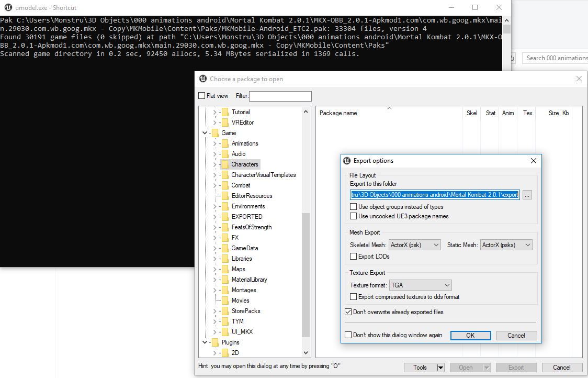Maximize the umodel.exe console window
The height and width of the screenshot is (378, 588).
coord(475,7)
